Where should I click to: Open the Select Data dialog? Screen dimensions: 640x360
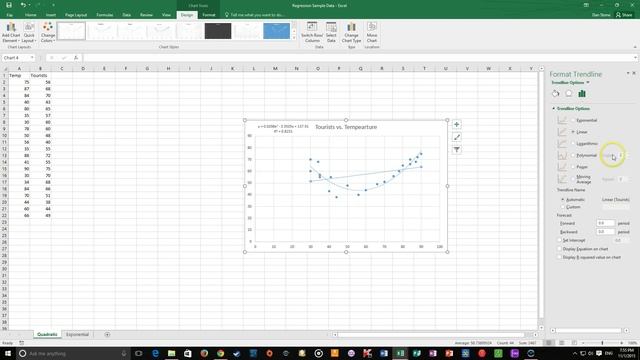point(331,32)
